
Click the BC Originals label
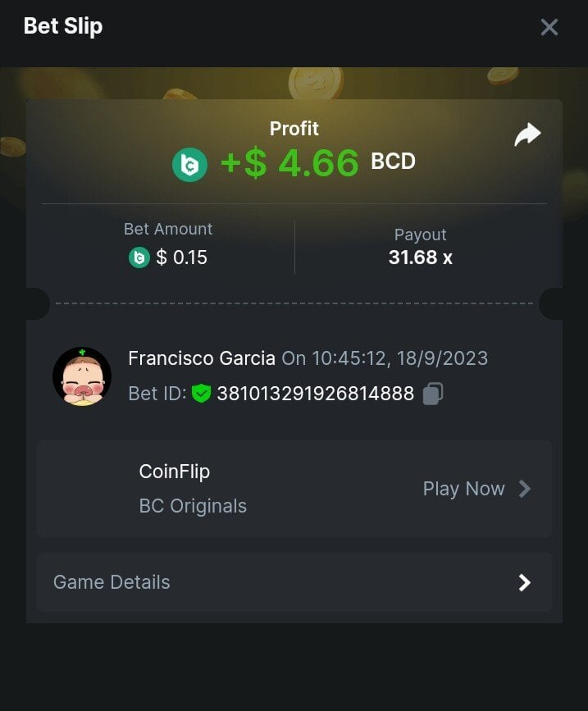click(x=193, y=506)
